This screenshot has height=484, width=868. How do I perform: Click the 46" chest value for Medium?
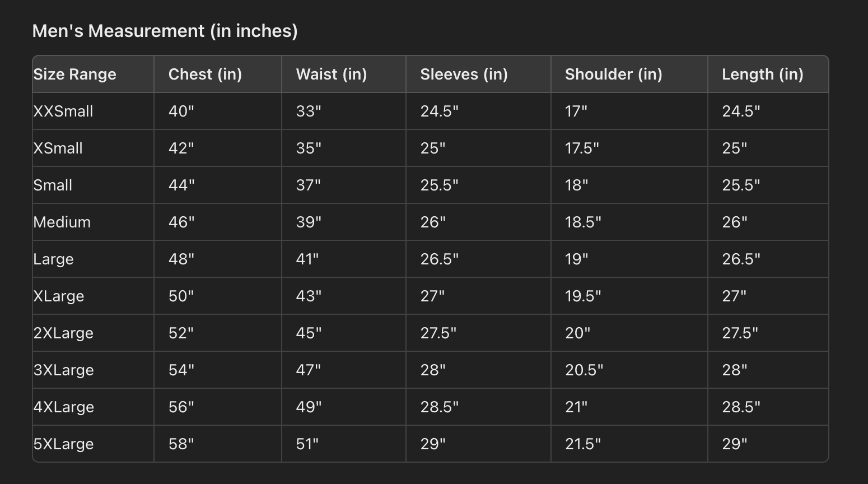181,222
